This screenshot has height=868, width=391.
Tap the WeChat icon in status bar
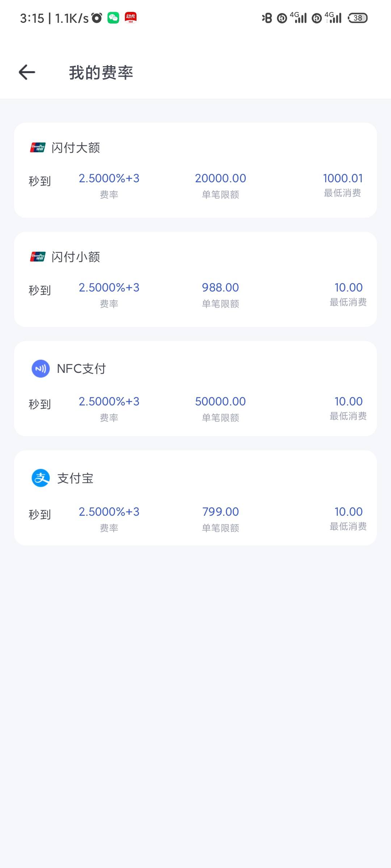tap(113, 18)
